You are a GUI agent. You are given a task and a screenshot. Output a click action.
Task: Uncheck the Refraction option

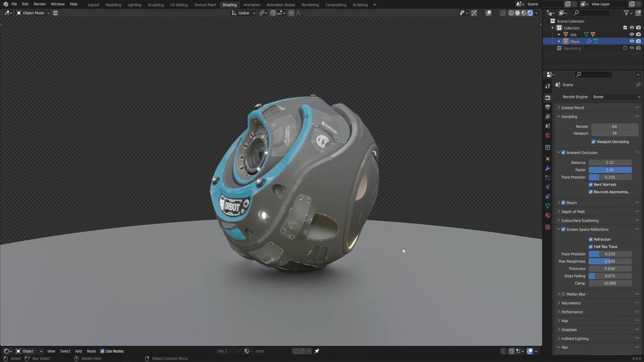[591, 239]
